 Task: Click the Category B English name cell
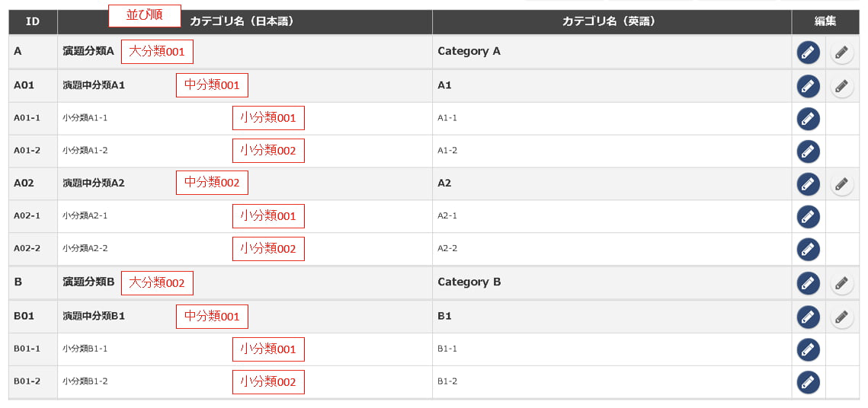469,282
